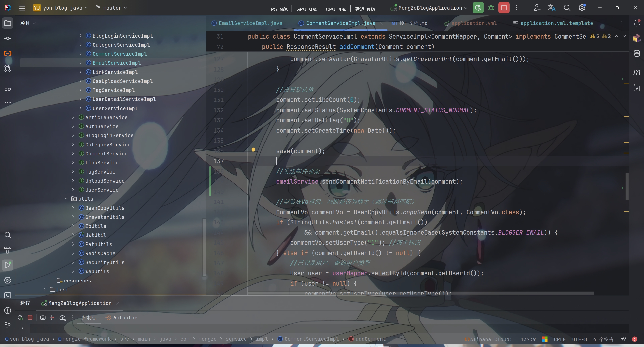This screenshot has width=644, height=347.
Task: Open the Terminal tool window icon
Action: pos(8,295)
